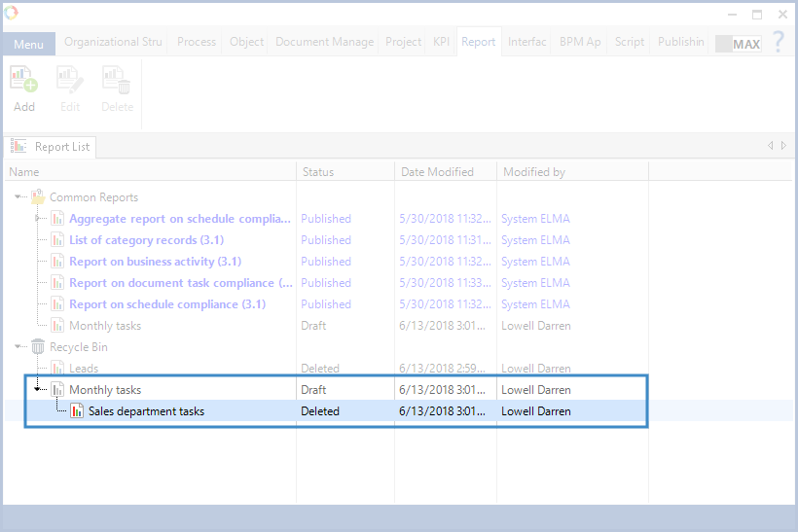Switch to the Process tab
This screenshot has width=798, height=532.
click(197, 42)
